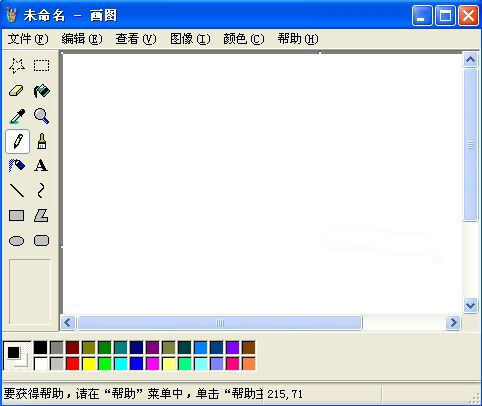
Task: Activate the Fill With Color bucket
Action: pyautogui.click(x=42, y=91)
